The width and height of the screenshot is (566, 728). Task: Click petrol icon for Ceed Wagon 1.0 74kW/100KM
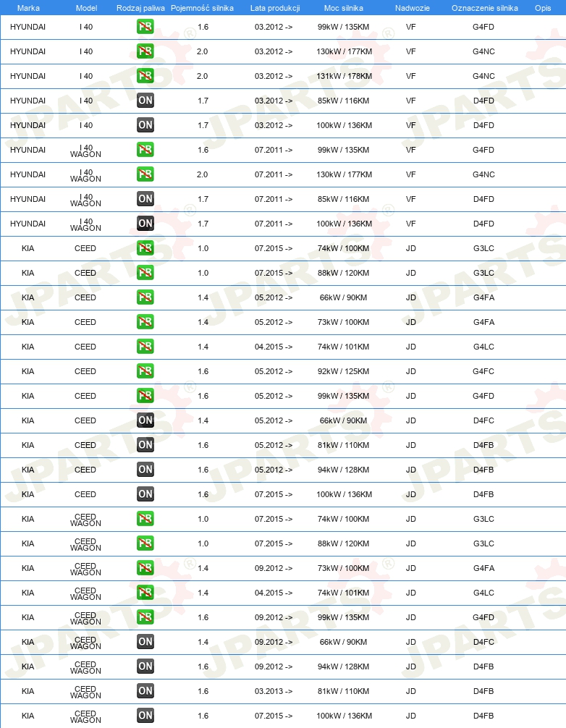click(x=145, y=519)
